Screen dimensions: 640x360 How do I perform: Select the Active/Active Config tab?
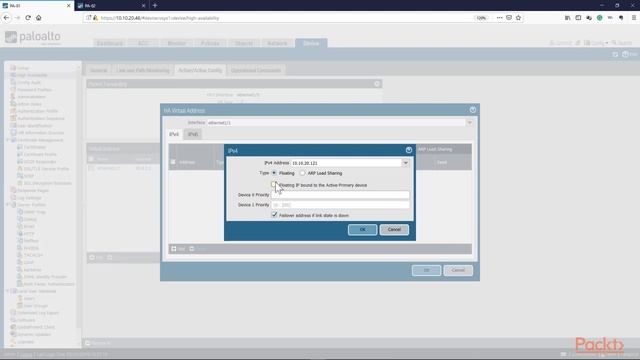pyautogui.click(x=200, y=70)
